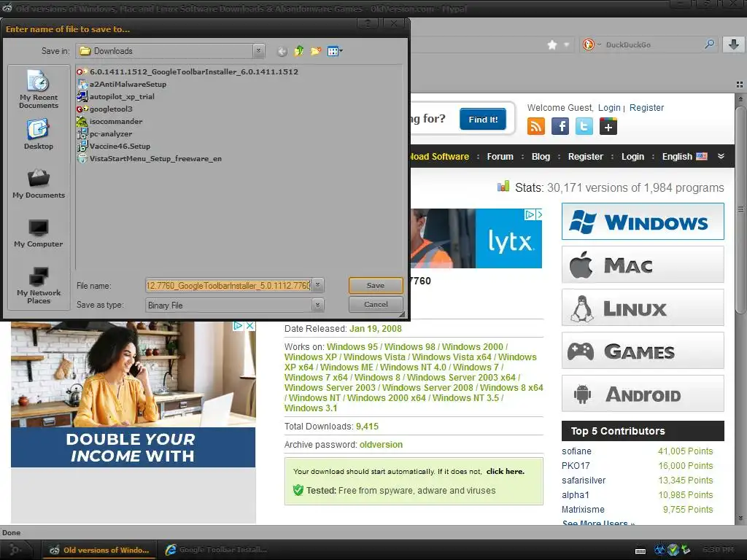
Task: Open contributor safarisilver's profile
Action: [584, 481]
